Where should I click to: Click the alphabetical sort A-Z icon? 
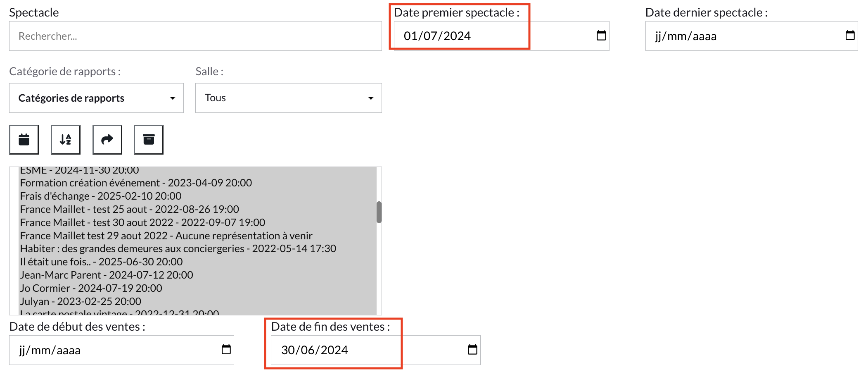(66, 140)
